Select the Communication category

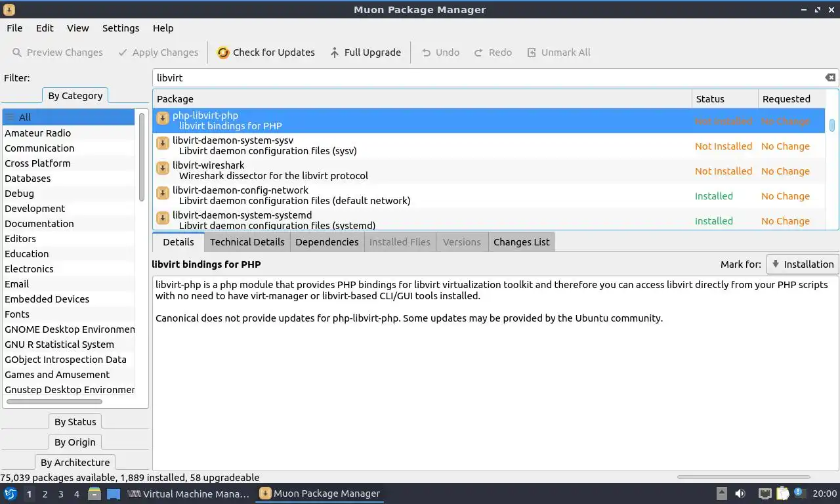[69, 148]
